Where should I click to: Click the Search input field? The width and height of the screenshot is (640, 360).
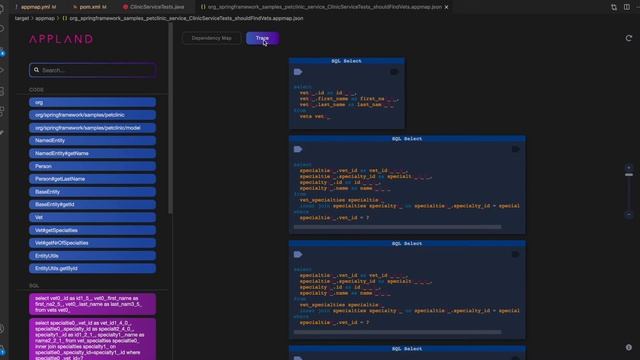92,70
